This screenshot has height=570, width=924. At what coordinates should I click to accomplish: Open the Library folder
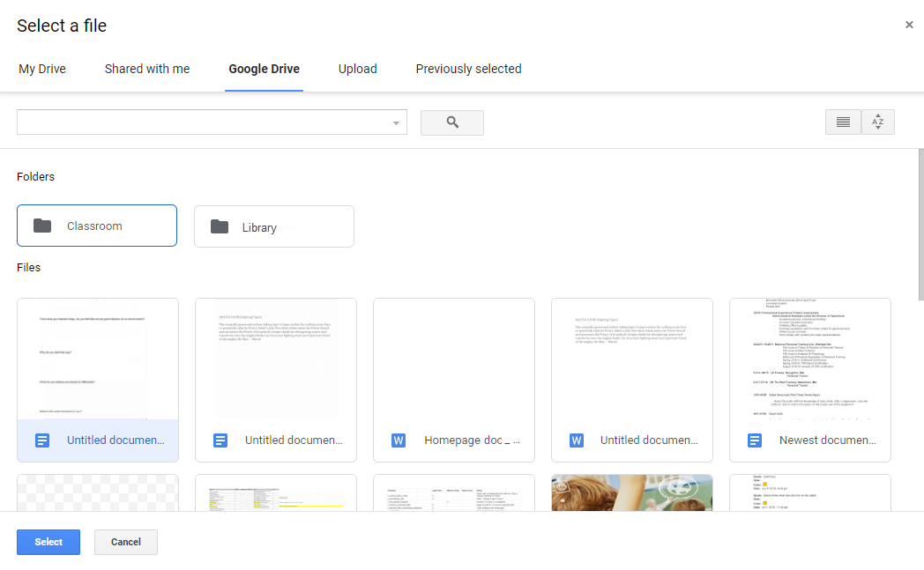(273, 226)
